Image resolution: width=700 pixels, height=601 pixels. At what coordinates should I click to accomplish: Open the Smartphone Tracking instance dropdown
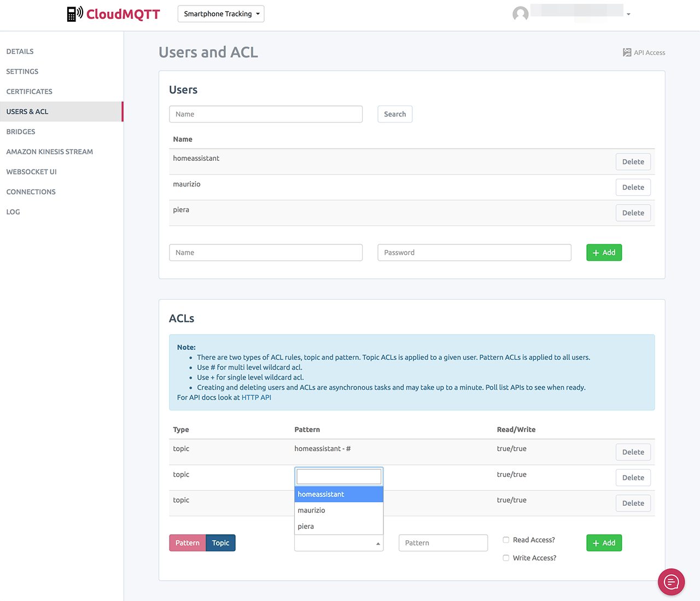221,14
